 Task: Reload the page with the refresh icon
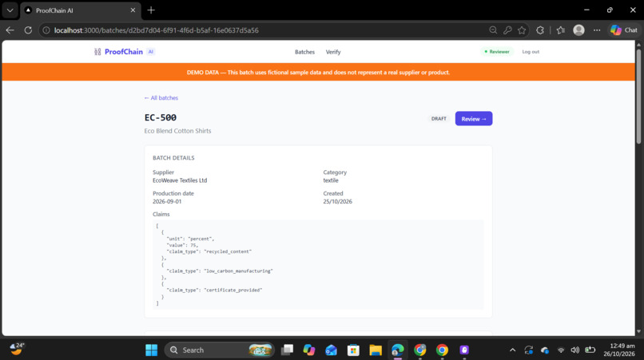[28, 30]
